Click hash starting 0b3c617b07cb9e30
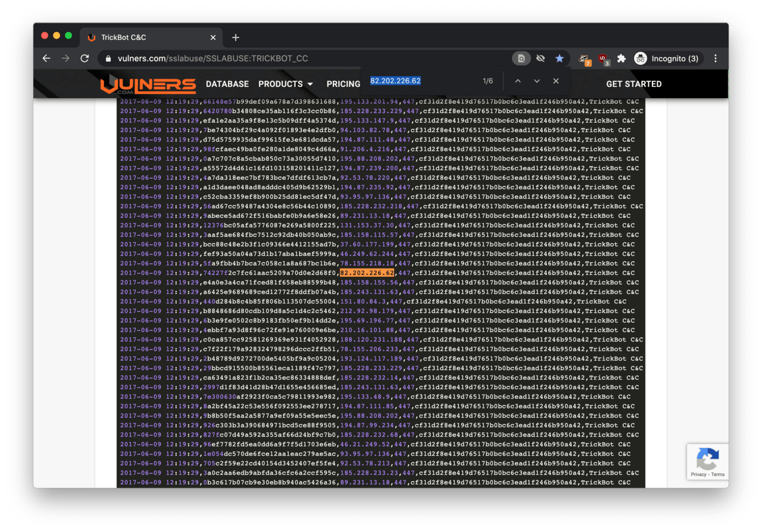762x532 pixels. tap(270, 483)
